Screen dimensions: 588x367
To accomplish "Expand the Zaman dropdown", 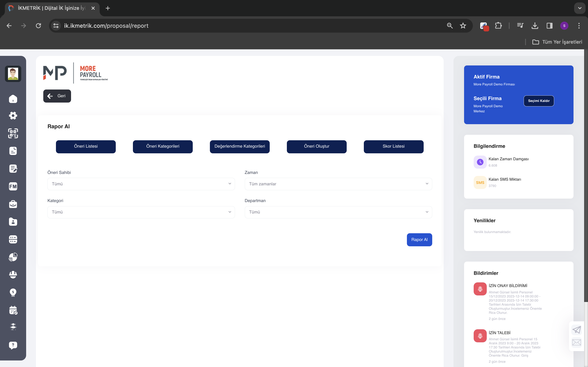I will (338, 184).
